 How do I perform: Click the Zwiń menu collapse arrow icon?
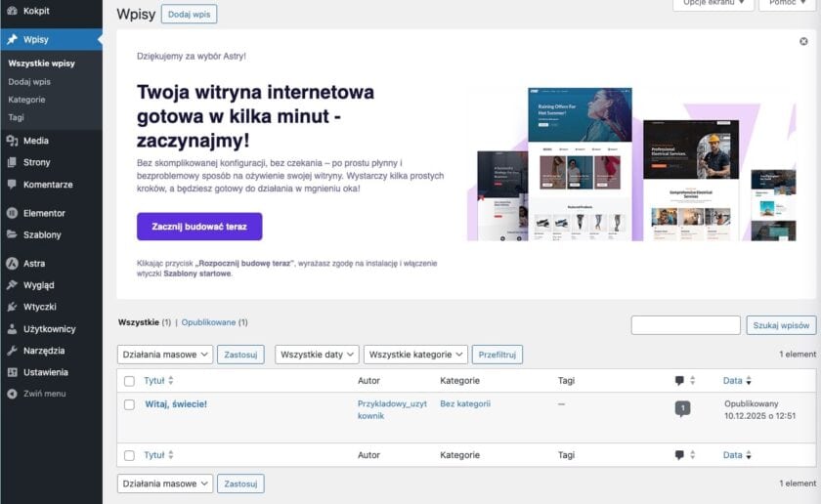pyautogui.click(x=12, y=394)
